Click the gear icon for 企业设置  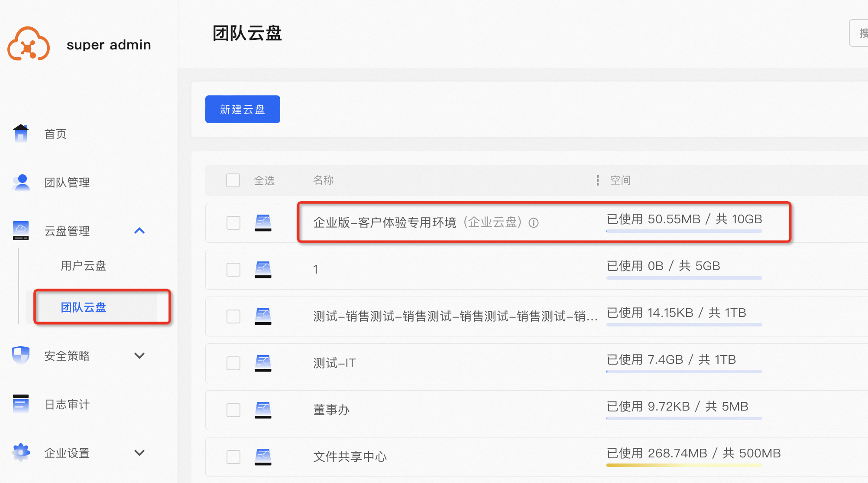coord(20,453)
